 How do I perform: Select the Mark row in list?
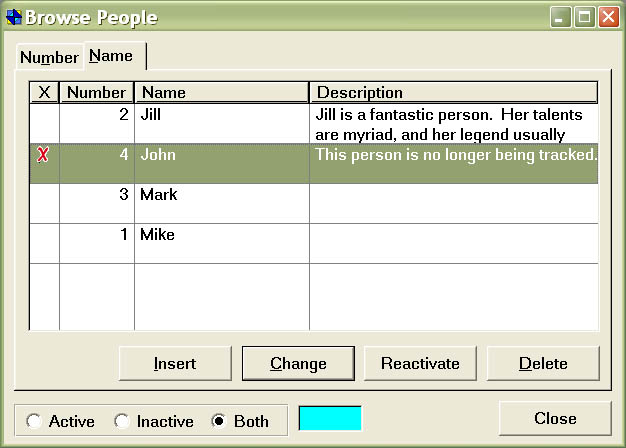coord(220,203)
